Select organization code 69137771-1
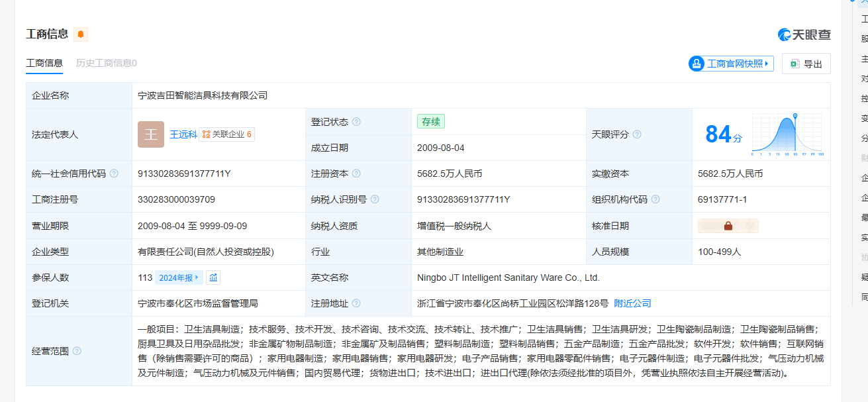Screen dimensions: 868x402 (x=722, y=199)
